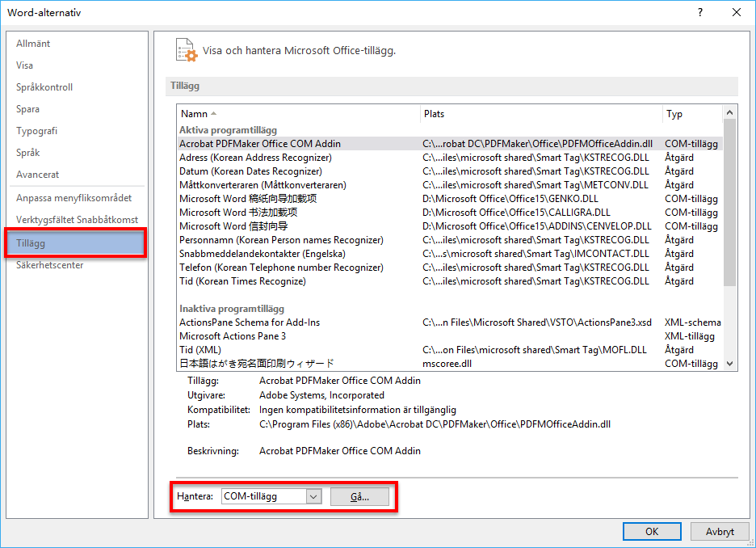Cancel with the Avbryt button

[720, 532]
